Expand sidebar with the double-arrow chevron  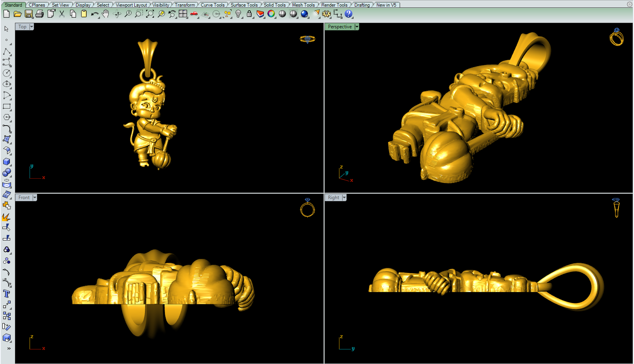click(9, 349)
